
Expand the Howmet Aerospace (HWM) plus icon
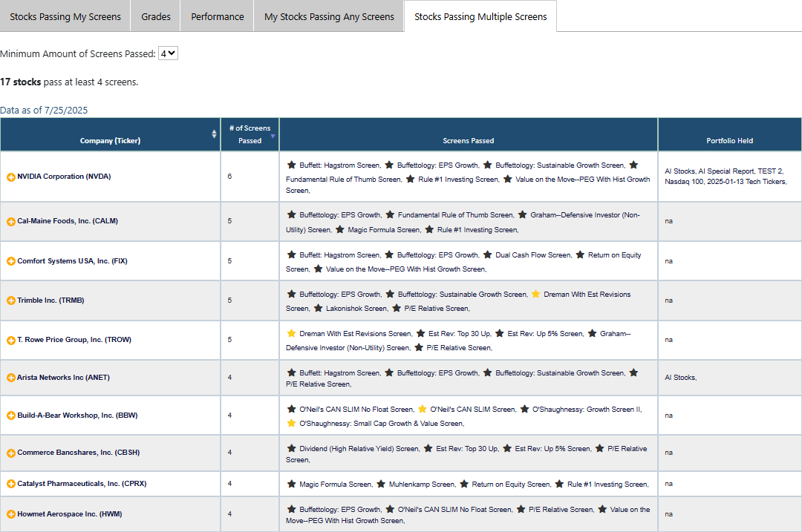(x=10, y=514)
